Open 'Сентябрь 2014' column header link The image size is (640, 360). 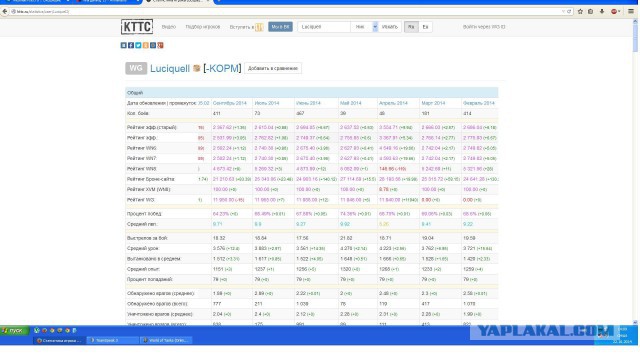230,103
